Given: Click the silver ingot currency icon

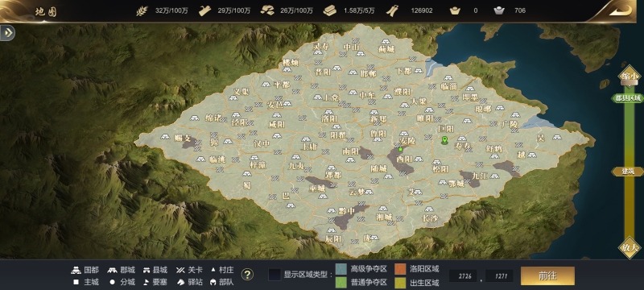Looking at the screenshot, I should click(499, 10).
